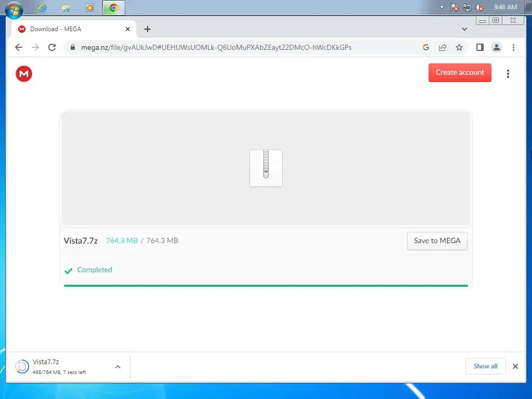Reload the MEGA download page

coord(52,47)
